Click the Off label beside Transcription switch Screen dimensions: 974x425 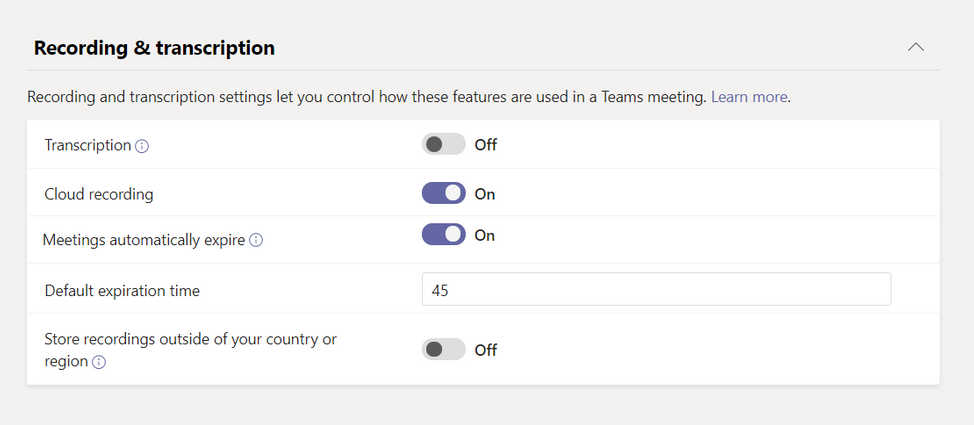pos(486,145)
